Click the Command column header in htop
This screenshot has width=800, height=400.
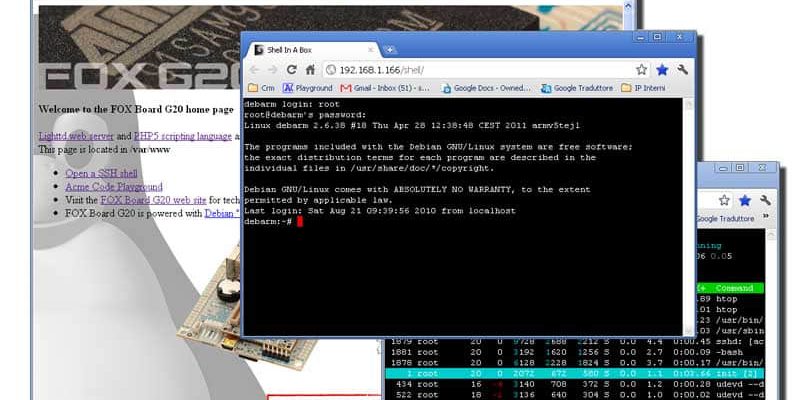(734, 288)
